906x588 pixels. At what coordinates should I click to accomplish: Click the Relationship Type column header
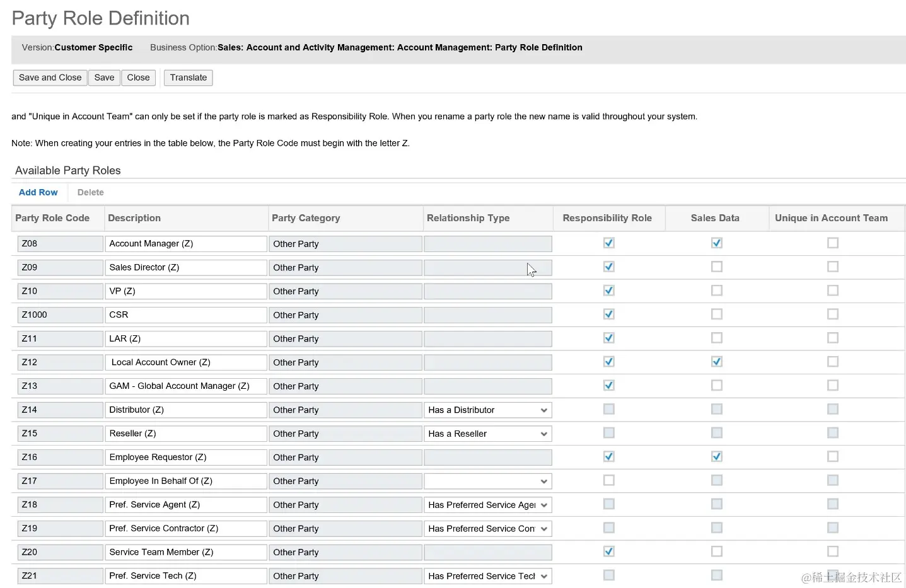[x=468, y=218]
